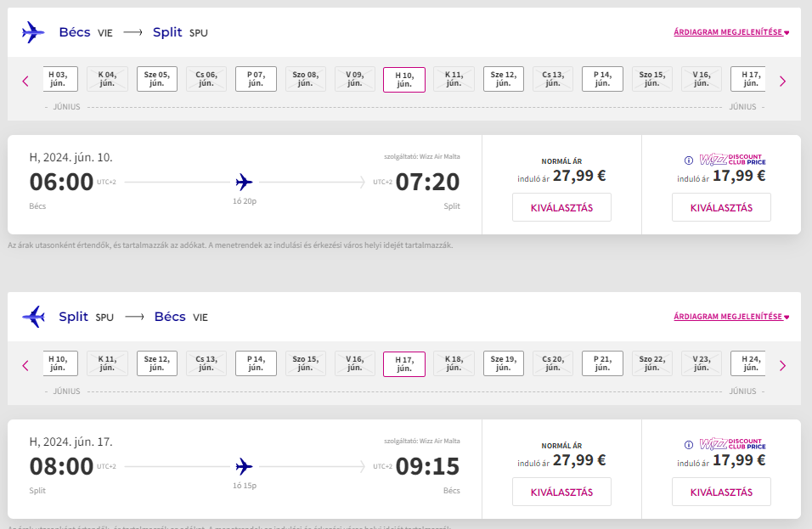Viewport: 812px width, 529px height.
Task: Go to next dates in outbound date strip
Action: coord(782,82)
